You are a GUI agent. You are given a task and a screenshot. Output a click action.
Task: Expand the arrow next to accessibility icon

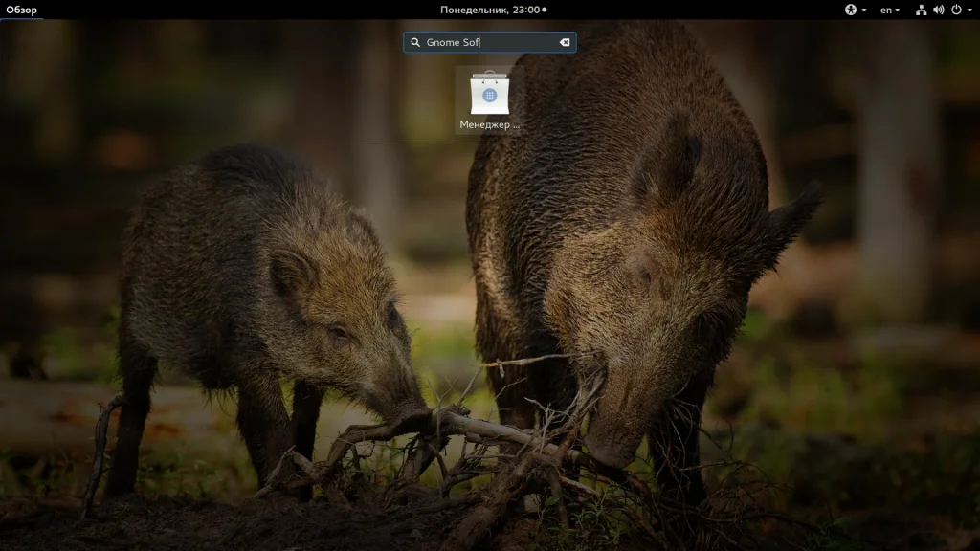(864, 10)
